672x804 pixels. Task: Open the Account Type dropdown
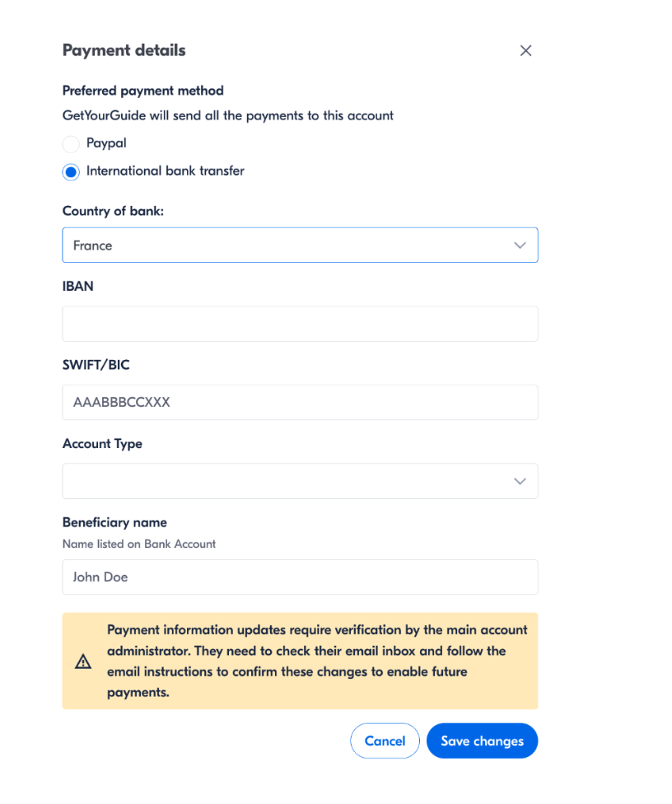300,481
